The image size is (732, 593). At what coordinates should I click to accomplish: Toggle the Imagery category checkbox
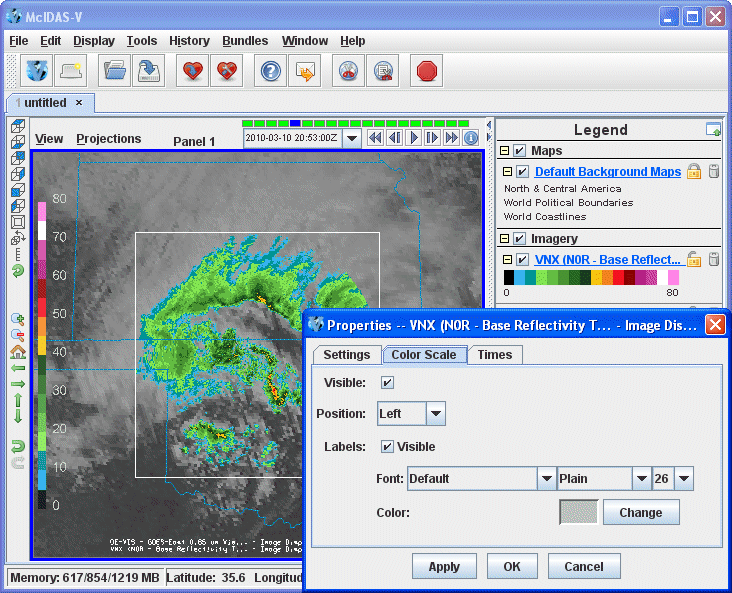pos(519,239)
